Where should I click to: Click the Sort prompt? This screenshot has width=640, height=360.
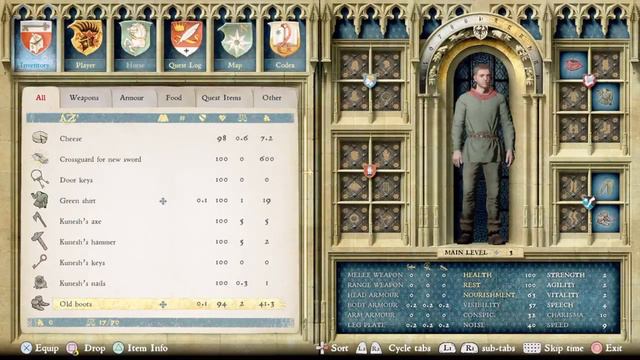coord(333,348)
